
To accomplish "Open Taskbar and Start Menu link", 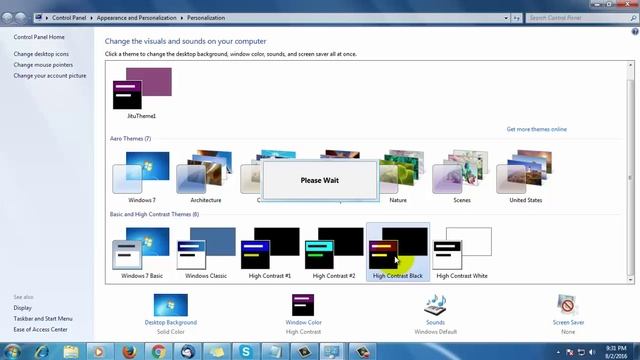I will coord(43,319).
